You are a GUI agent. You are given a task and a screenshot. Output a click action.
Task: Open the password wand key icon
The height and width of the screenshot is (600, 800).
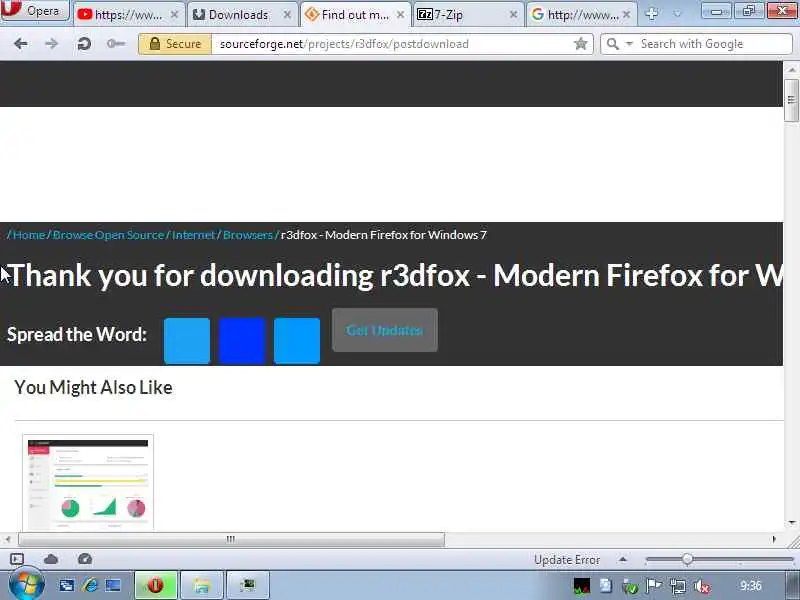116,44
